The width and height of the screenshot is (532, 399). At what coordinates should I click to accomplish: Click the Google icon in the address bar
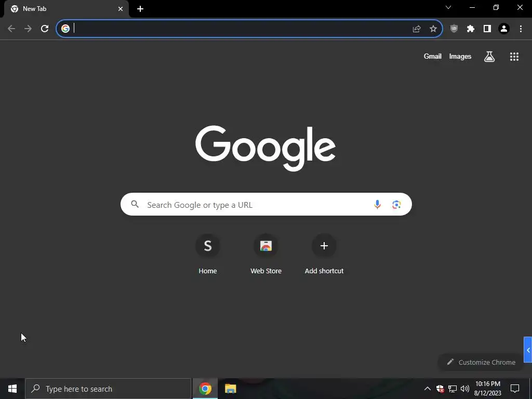[x=65, y=29]
